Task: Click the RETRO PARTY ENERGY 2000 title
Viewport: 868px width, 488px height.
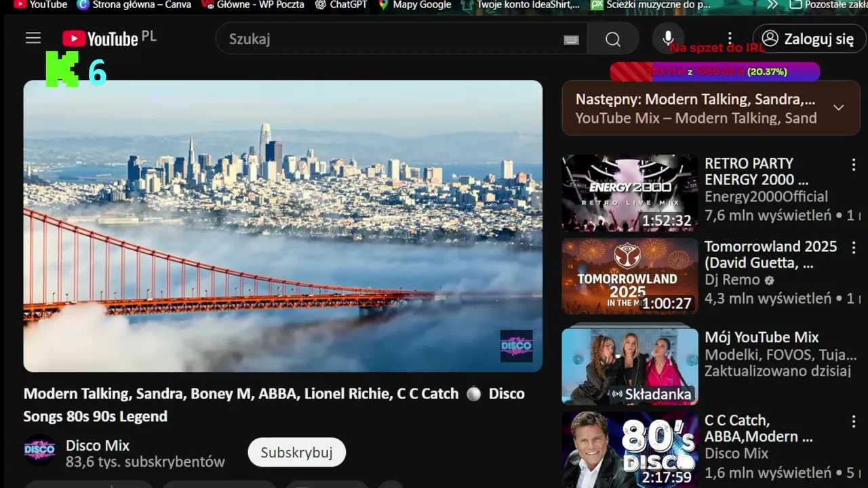Action: pyautogui.click(x=756, y=171)
